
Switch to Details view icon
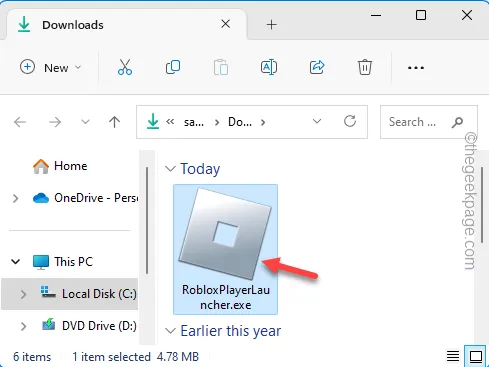pos(453,356)
